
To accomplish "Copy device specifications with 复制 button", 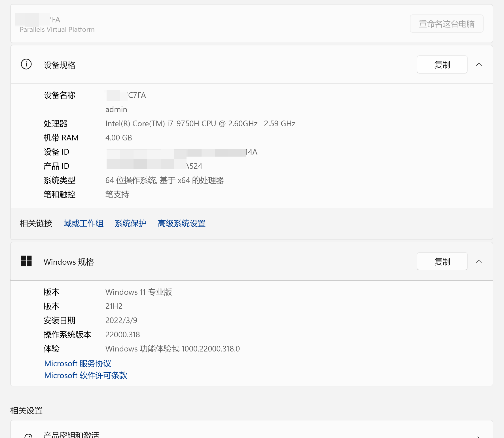I will [x=442, y=64].
